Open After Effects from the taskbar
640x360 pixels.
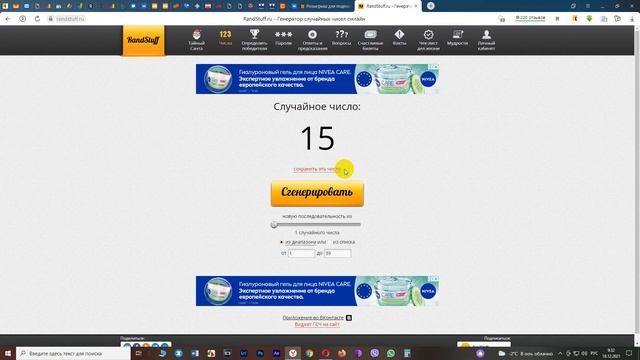(276, 353)
